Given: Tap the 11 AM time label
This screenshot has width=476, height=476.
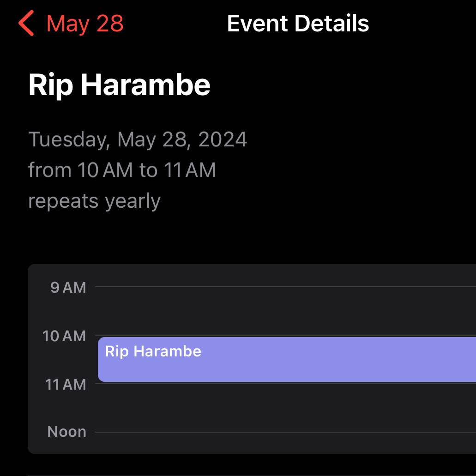Looking at the screenshot, I should pyautogui.click(x=66, y=384).
